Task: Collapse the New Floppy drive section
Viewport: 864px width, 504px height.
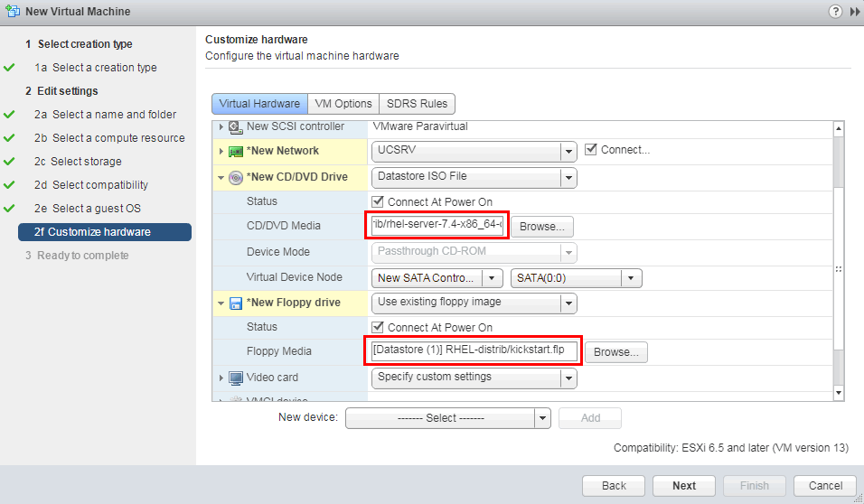Action: click(221, 303)
